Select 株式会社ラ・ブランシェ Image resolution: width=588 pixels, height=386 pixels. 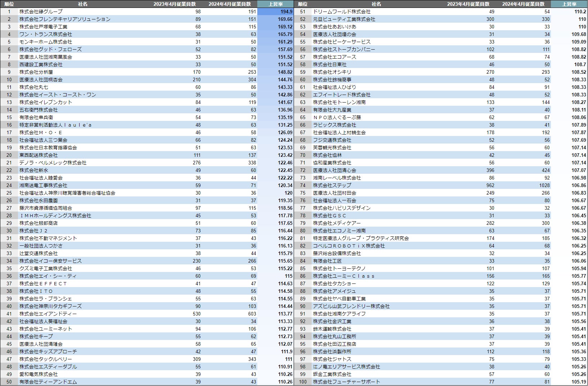point(46,299)
